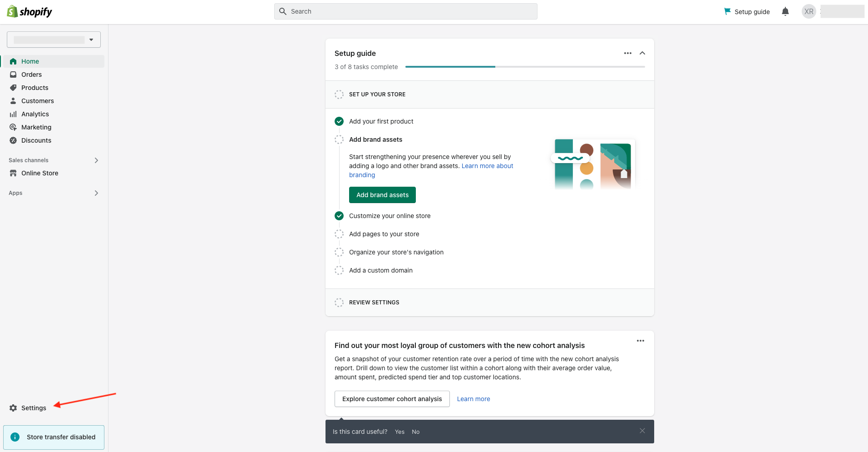The width and height of the screenshot is (868, 452).
Task: Click the Setup guide flag icon
Action: pyautogui.click(x=727, y=11)
